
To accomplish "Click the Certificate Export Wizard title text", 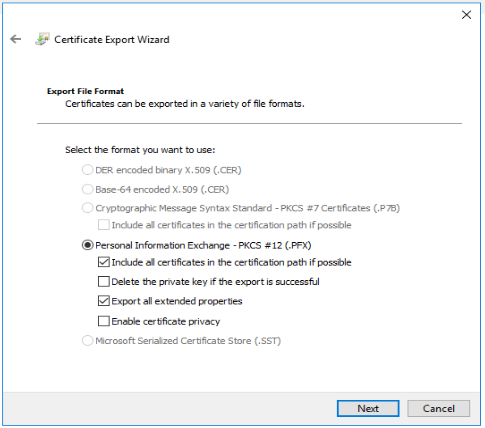I will tap(112, 40).
